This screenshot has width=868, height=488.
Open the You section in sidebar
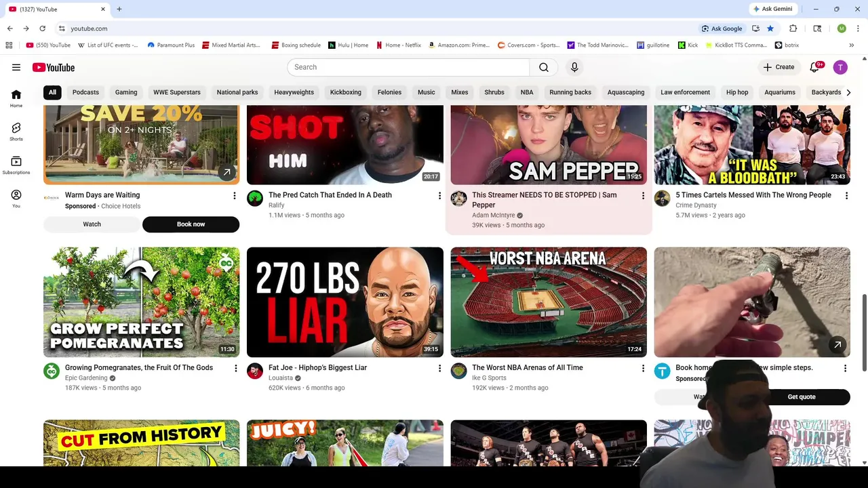tap(16, 198)
